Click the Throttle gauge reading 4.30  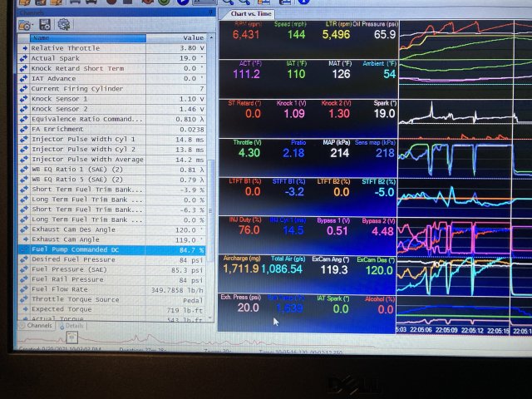click(x=249, y=153)
